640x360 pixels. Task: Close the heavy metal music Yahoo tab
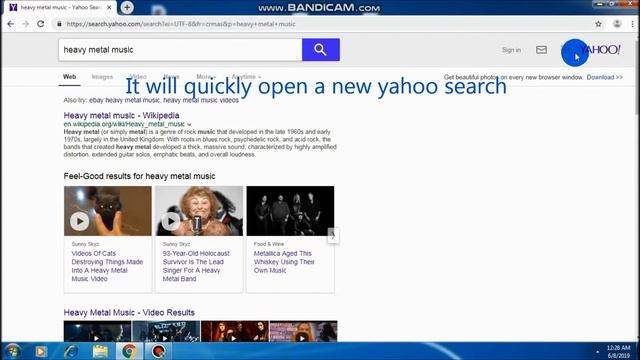[x=109, y=7]
